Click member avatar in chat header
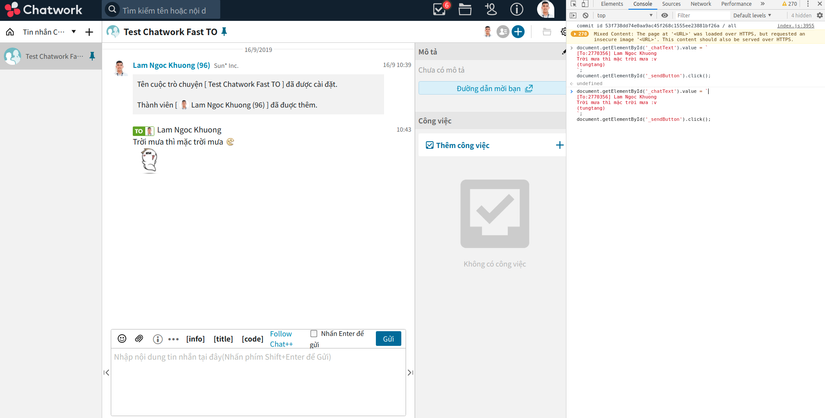The width and height of the screenshot is (825, 418). click(488, 32)
